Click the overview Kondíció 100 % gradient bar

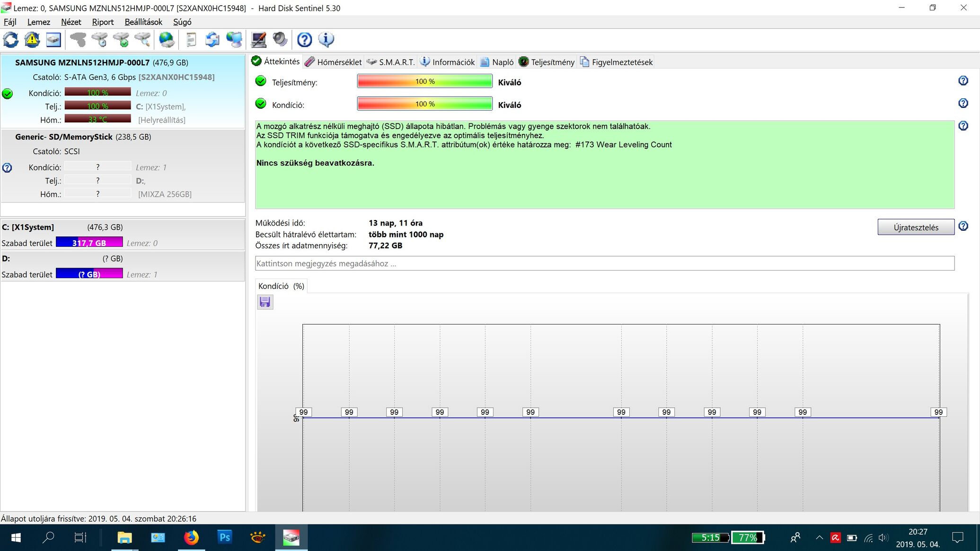coord(424,104)
